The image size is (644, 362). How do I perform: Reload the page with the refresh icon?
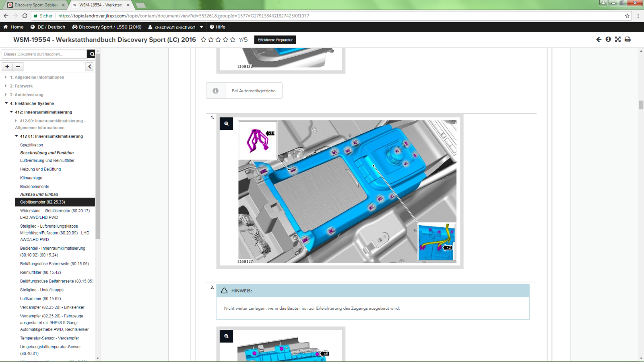tap(25, 16)
